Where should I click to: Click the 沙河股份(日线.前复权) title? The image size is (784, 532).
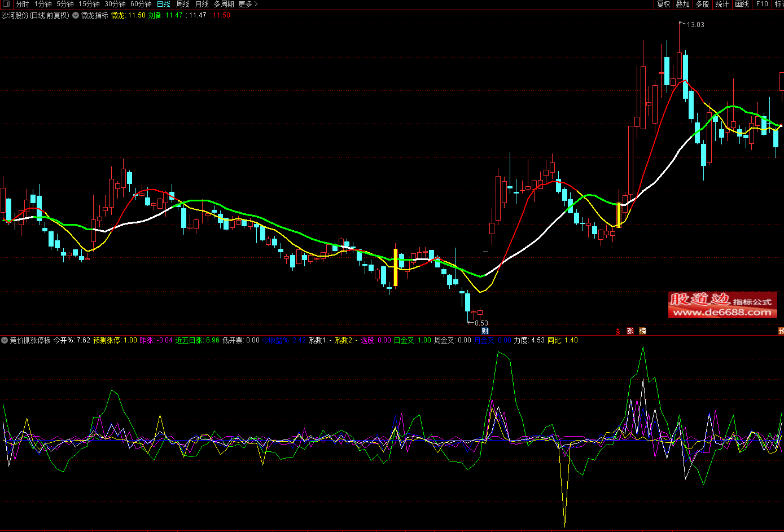click(35, 15)
